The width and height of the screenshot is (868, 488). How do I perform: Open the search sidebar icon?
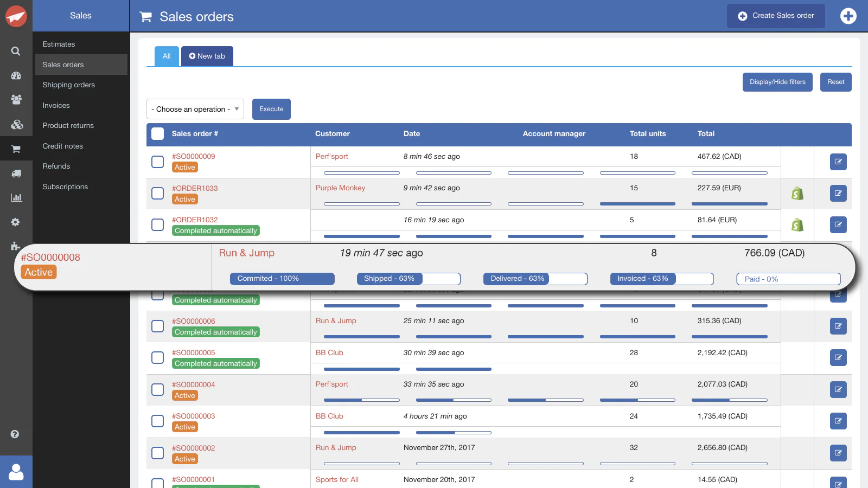pos(16,51)
